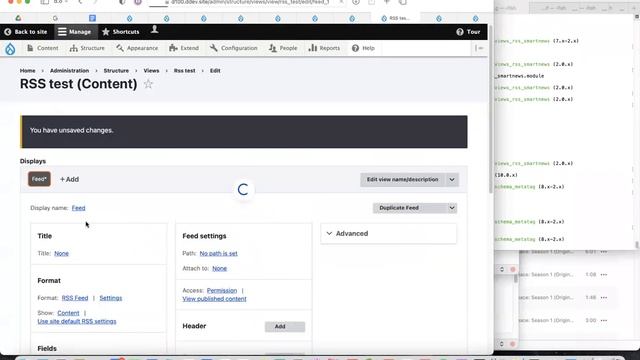
Task: Edit the Title None link
Action: [x=61, y=253]
